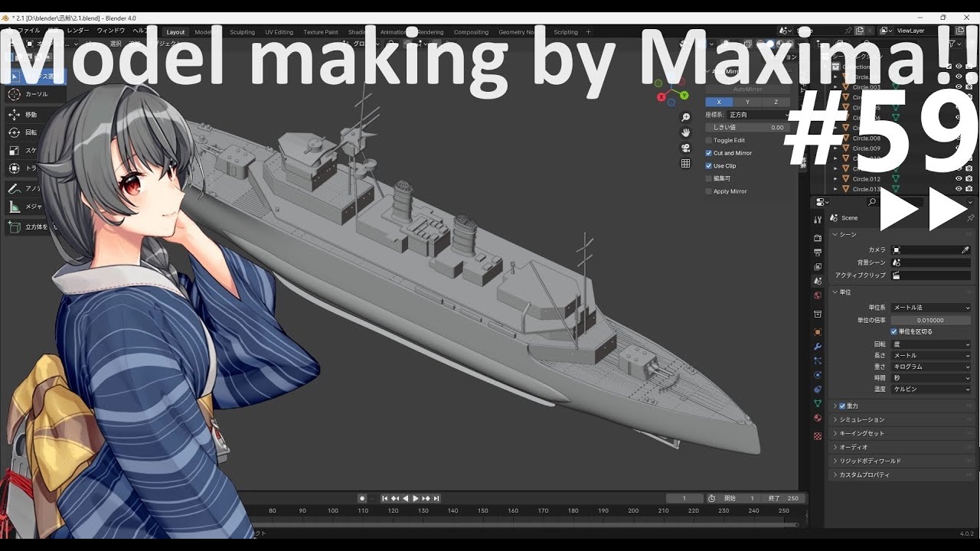Open the Tool properties tab

[818, 218]
